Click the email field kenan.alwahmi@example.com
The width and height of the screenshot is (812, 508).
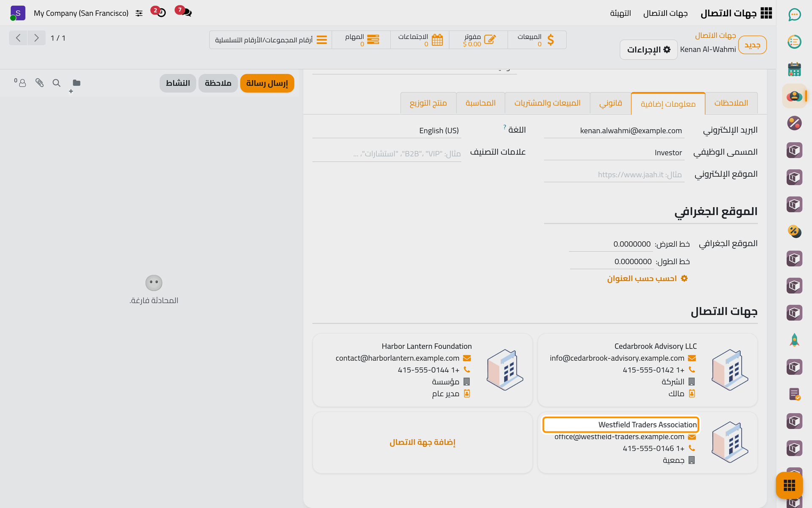pos(614,131)
